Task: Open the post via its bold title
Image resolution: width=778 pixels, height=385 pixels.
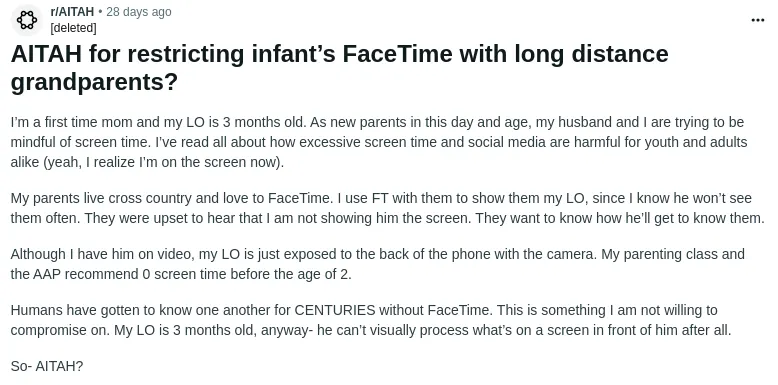Action: point(339,68)
